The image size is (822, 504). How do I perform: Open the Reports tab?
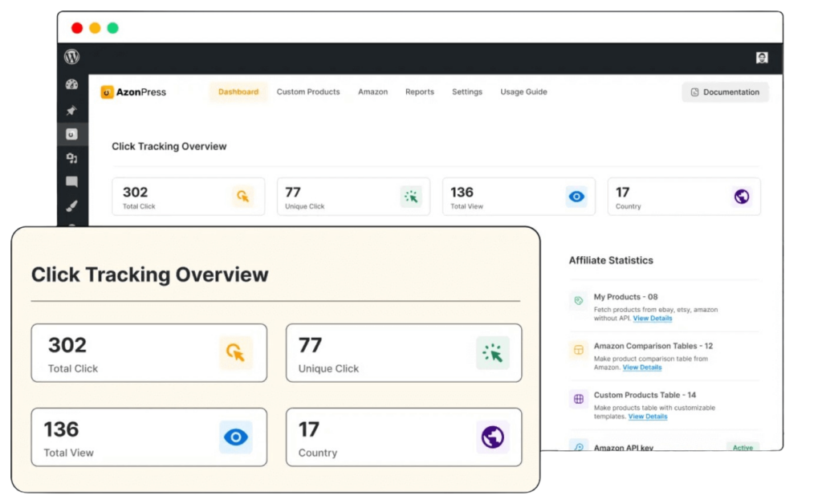419,92
